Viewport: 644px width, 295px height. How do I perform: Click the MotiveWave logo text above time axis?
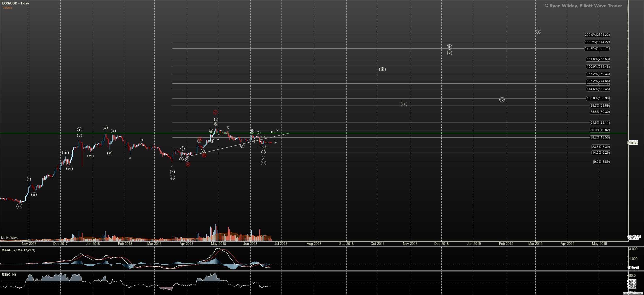point(10,238)
